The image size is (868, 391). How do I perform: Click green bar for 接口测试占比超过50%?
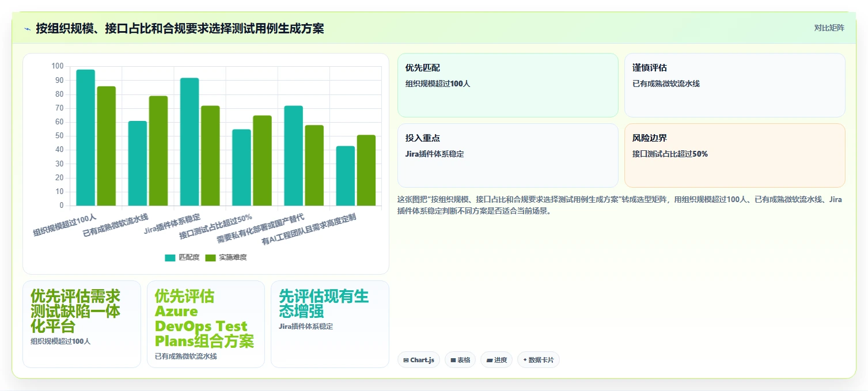(262, 161)
